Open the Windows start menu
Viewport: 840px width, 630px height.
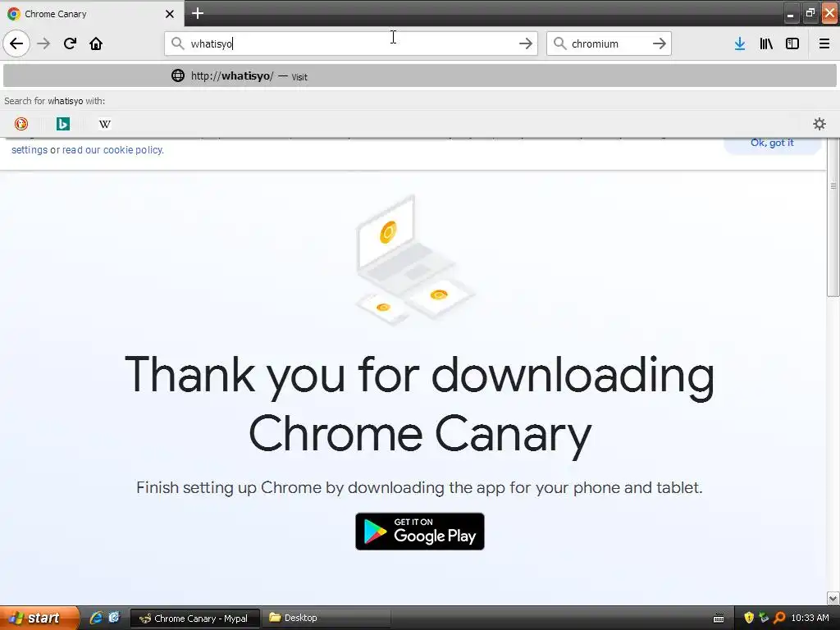(39, 618)
